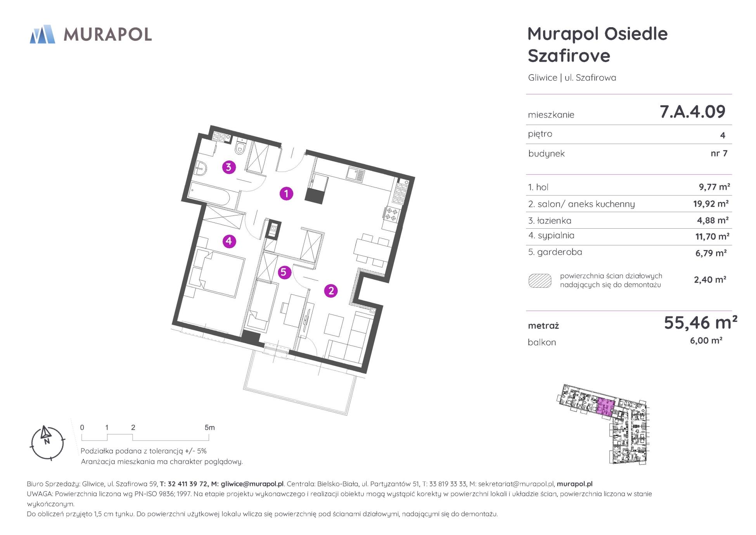Click the apartment number 7.A.4.09

click(x=692, y=112)
